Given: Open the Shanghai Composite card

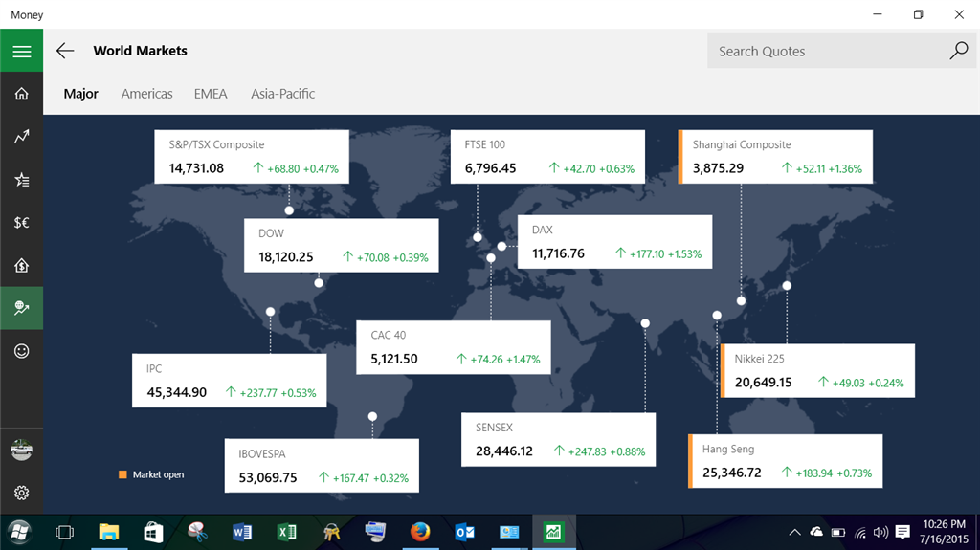Looking at the screenshot, I should (x=775, y=156).
